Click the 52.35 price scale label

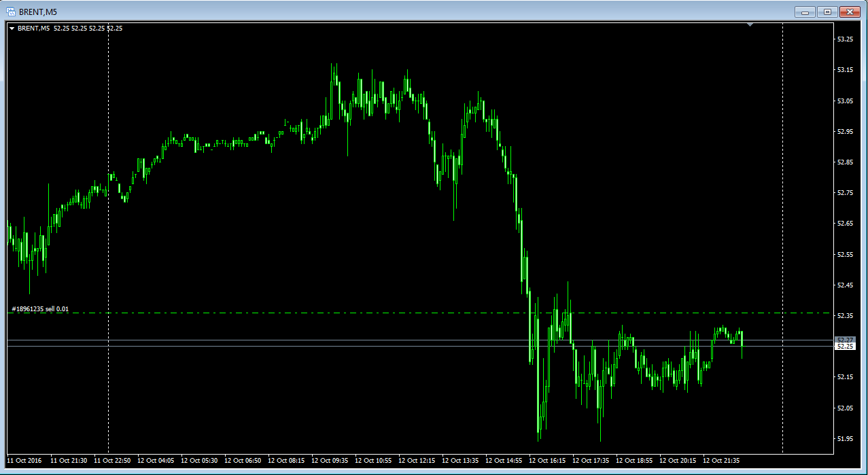(x=845, y=316)
